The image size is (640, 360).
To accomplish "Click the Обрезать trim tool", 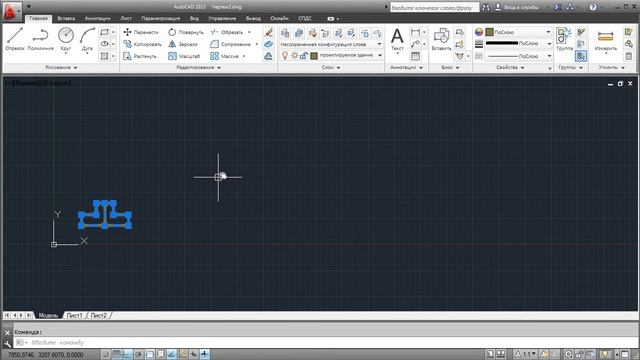I will click(x=227, y=32).
